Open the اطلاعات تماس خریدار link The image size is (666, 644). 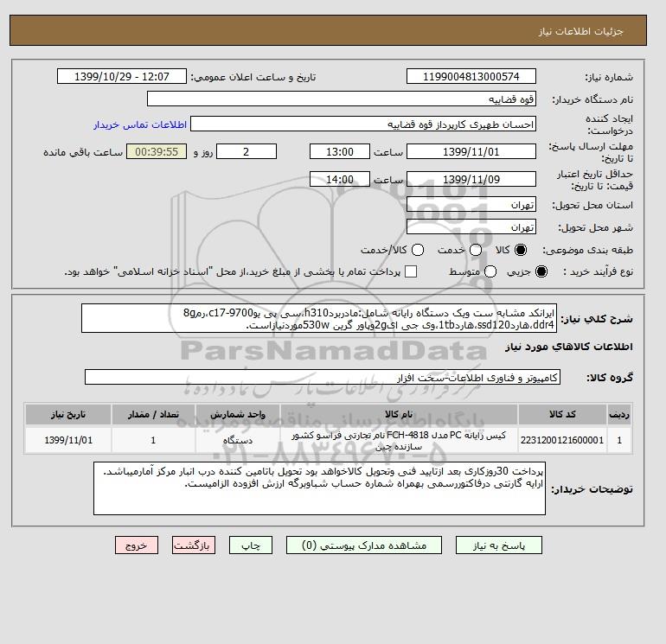point(140,124)
